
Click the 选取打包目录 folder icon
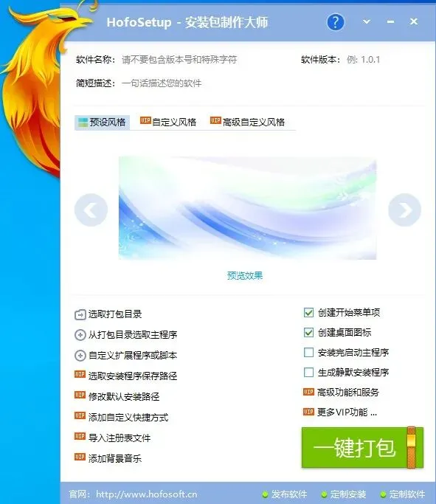(x=80, y=314)
